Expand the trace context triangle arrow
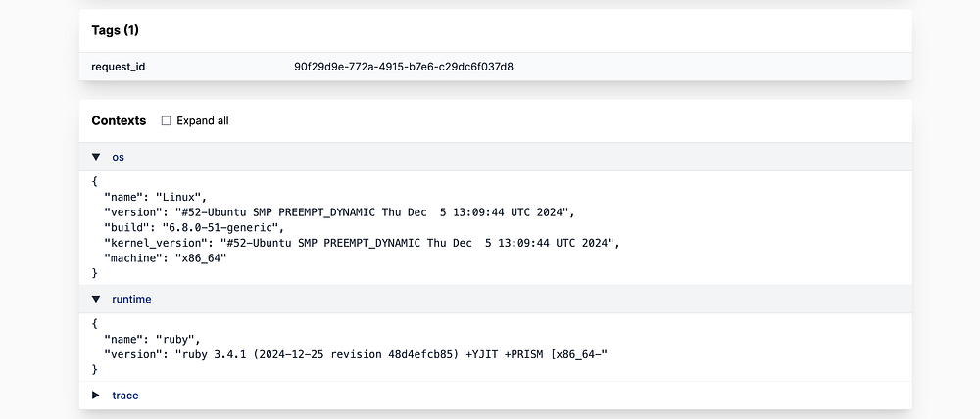This screenshot has height=419, width=980. tap(96, 396)
